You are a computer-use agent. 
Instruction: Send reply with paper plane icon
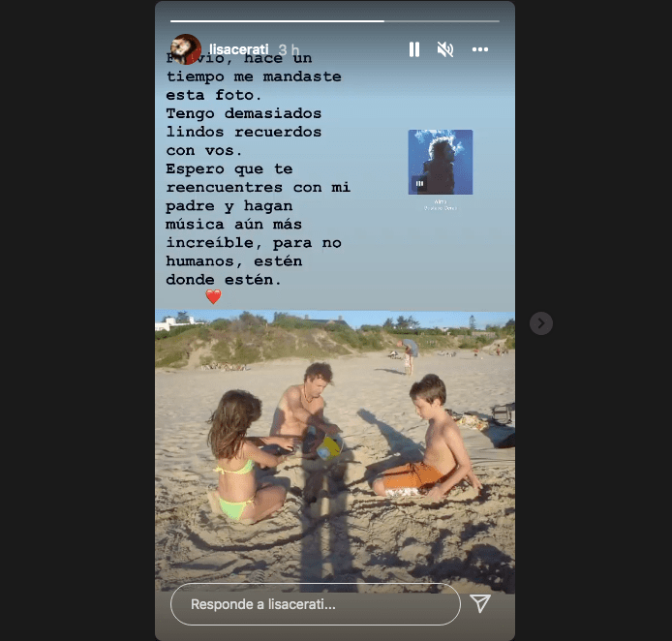[x=480, y=604]
